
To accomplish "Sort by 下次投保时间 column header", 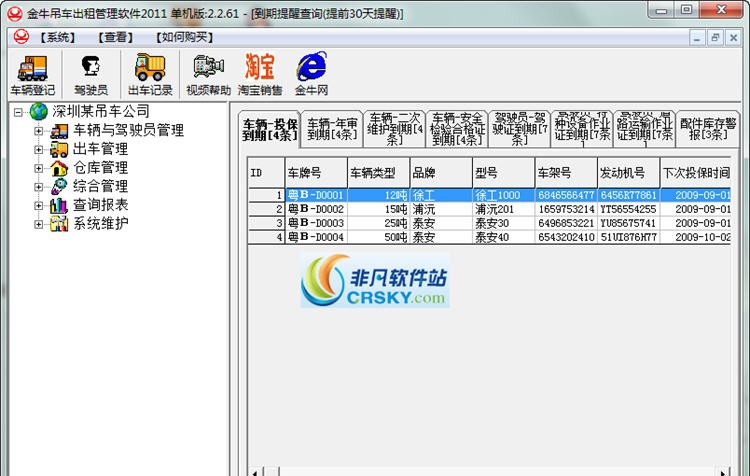I will 695,173.
